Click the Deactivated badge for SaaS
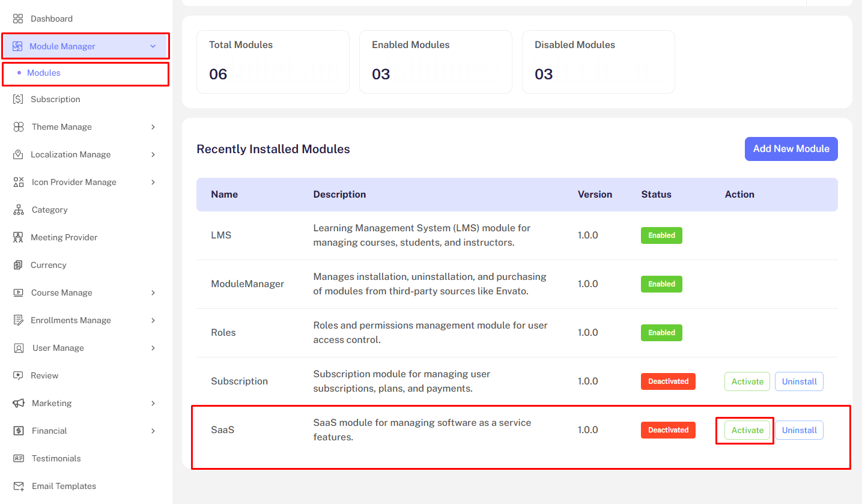862x504 pixels. 668,430
